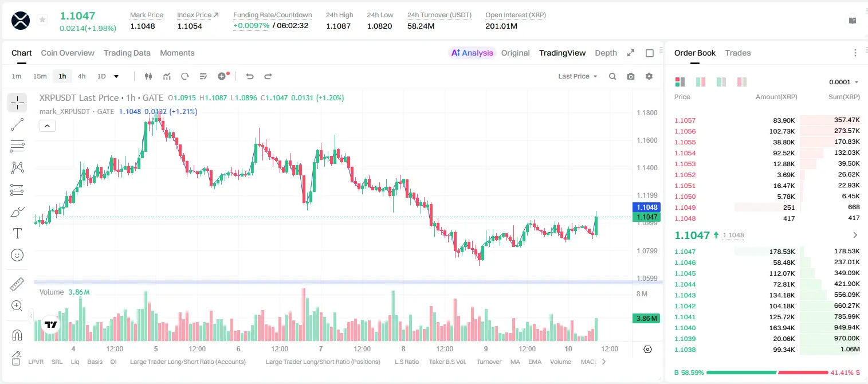Toggle the magnet snapping mode
The width and height of the screenshot is (868, 384).
[17, 335]
